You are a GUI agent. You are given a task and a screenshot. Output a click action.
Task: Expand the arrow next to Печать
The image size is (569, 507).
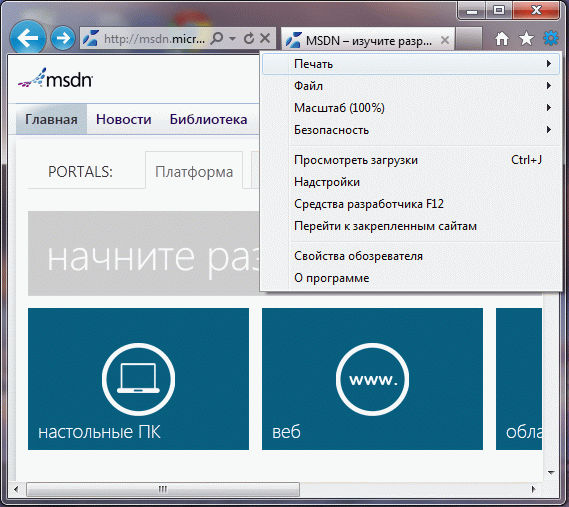(x=549, y=64)
